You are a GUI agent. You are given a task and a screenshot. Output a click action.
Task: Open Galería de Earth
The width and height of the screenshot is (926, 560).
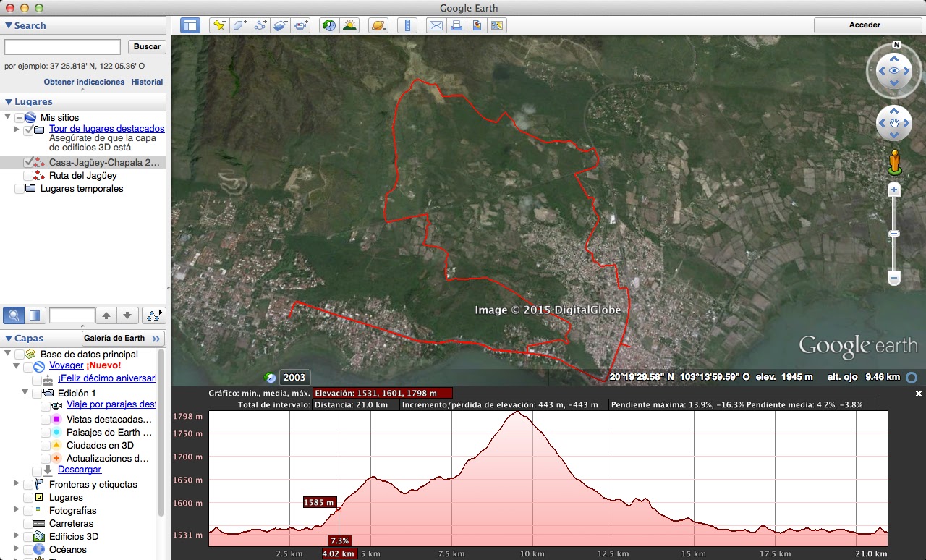coord(123,338)
